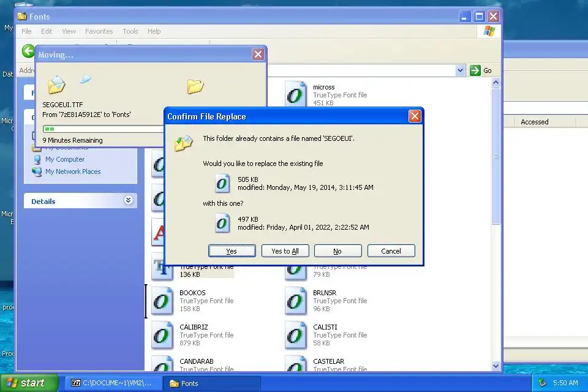588x392 pixels.
Task: Click the My Computer icon in sidebar
Action: click(x=37, y=159)
